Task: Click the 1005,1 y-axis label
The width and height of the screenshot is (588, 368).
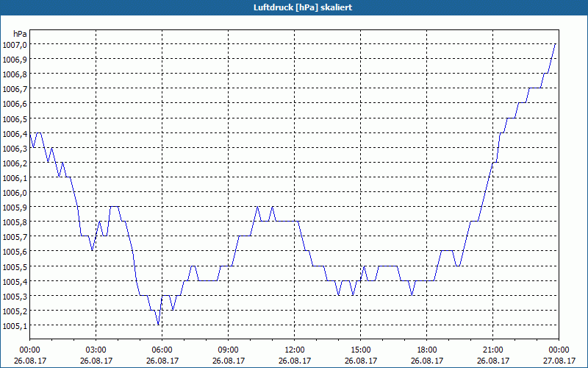Action: (x=15, y=326)
